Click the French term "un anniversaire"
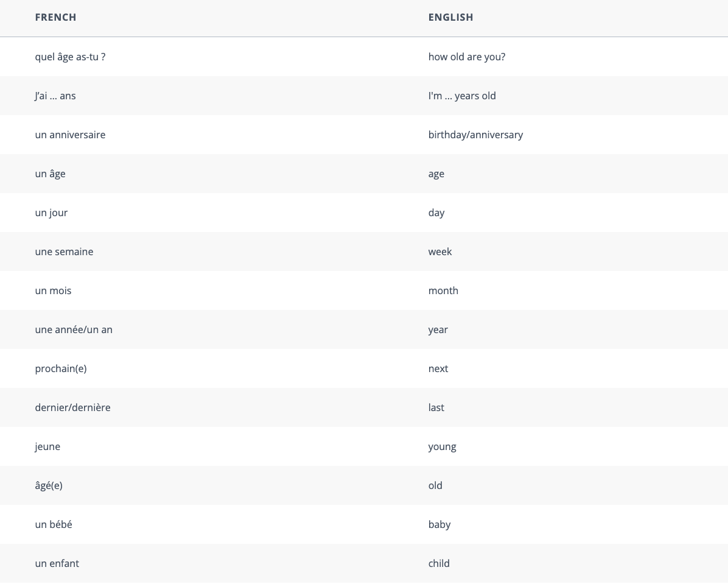 click(x=70, y=135)
